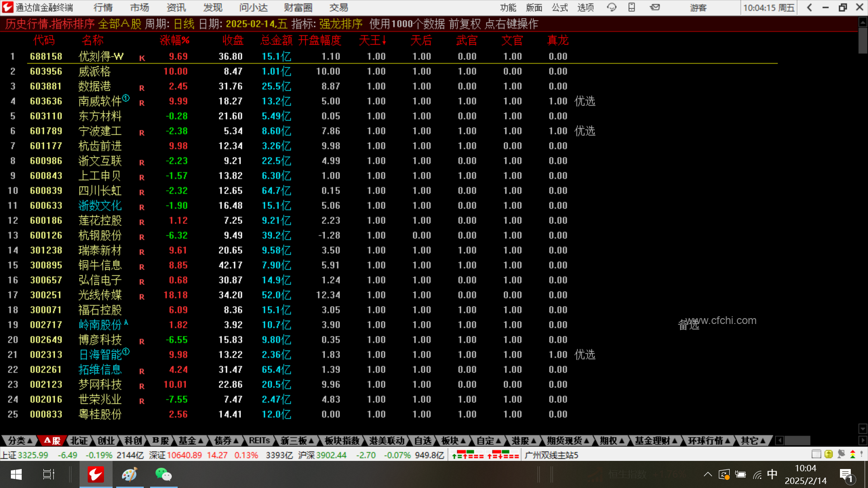Click the vertical scrollbar down arrow

863,428
